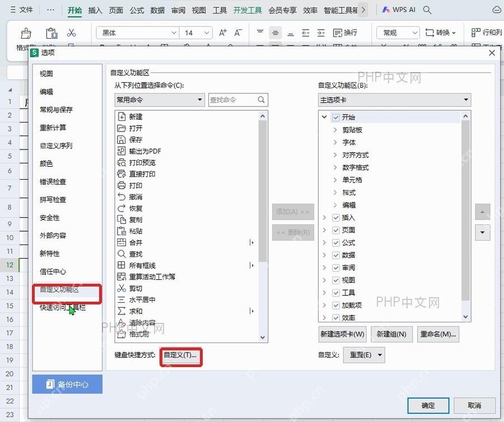Screen dimensions: 504x422
Task: Click the 自定义(T)... keyboard shortcut button
Action: [181, 355]
